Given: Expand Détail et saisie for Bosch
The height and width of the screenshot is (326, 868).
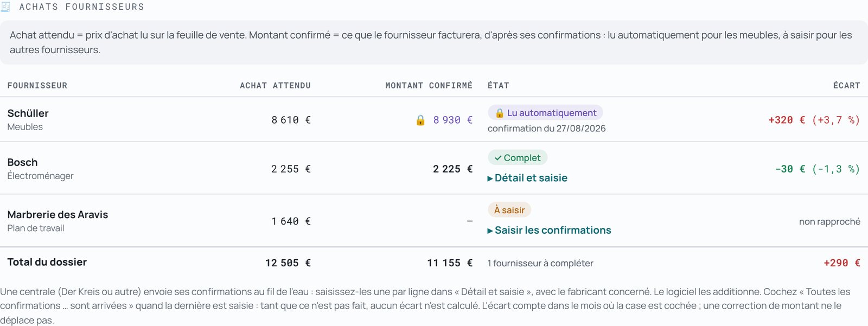Looking at the screenshot, I should pyautogui.click(x=527, y=178).
